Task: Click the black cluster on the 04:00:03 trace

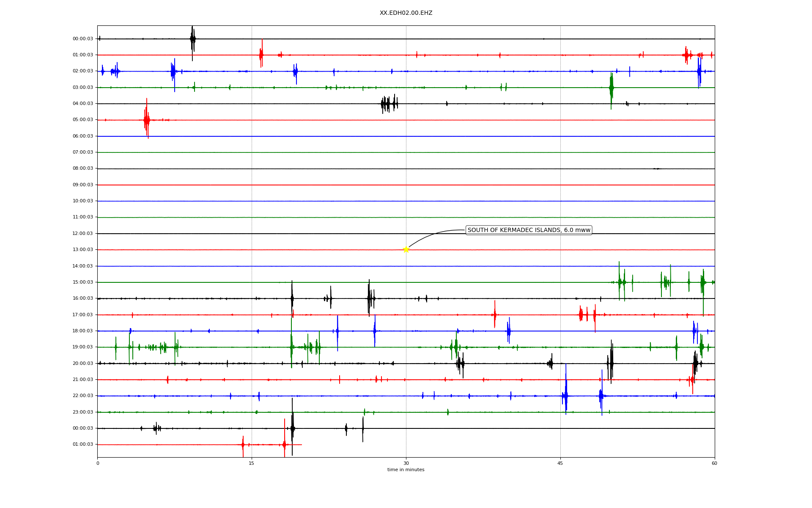Action: pos(389,104)
